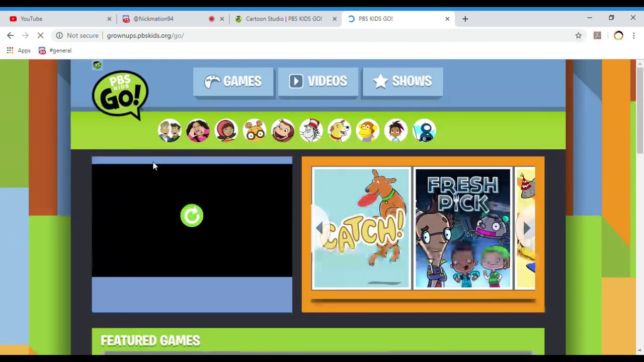Open the Curious George character icon
The image size is (644, 362).
point(282,131)
